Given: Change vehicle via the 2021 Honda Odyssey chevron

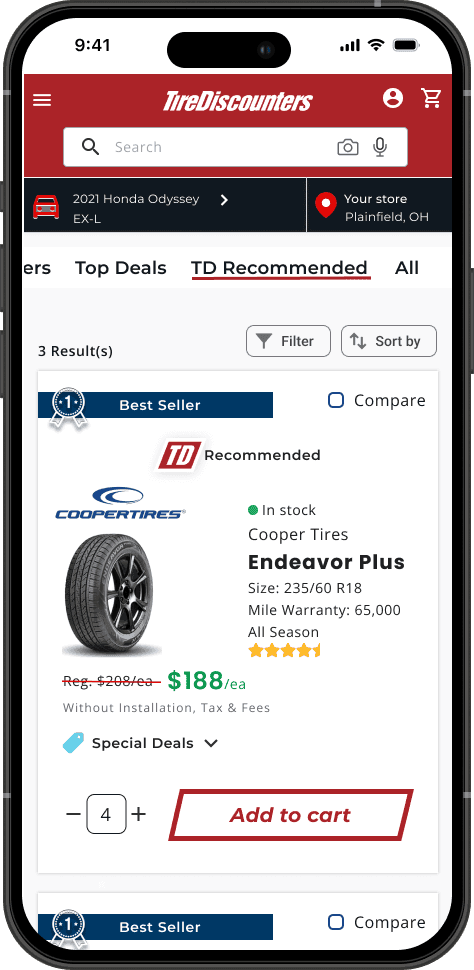Looking at the screenshot, I should [x=225, y=199].
